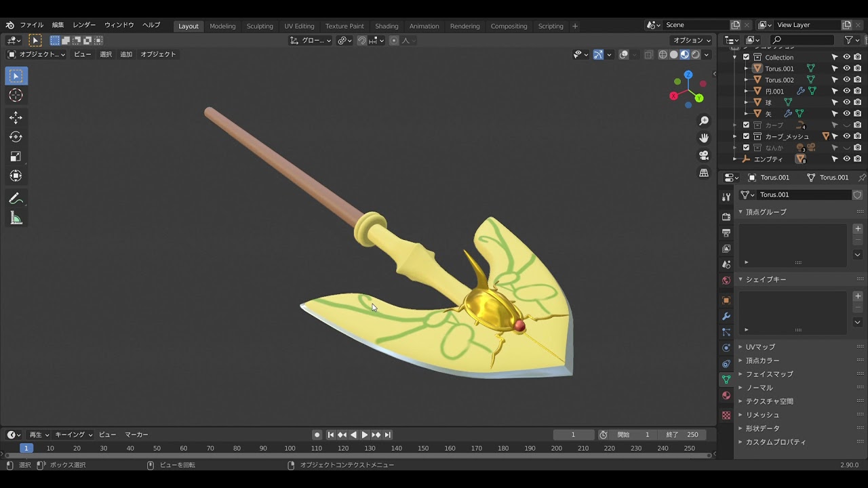Switch perspective/orthographic with grid icon
Image resolution: width=868 pixels, height=488 pixels.
704,173
